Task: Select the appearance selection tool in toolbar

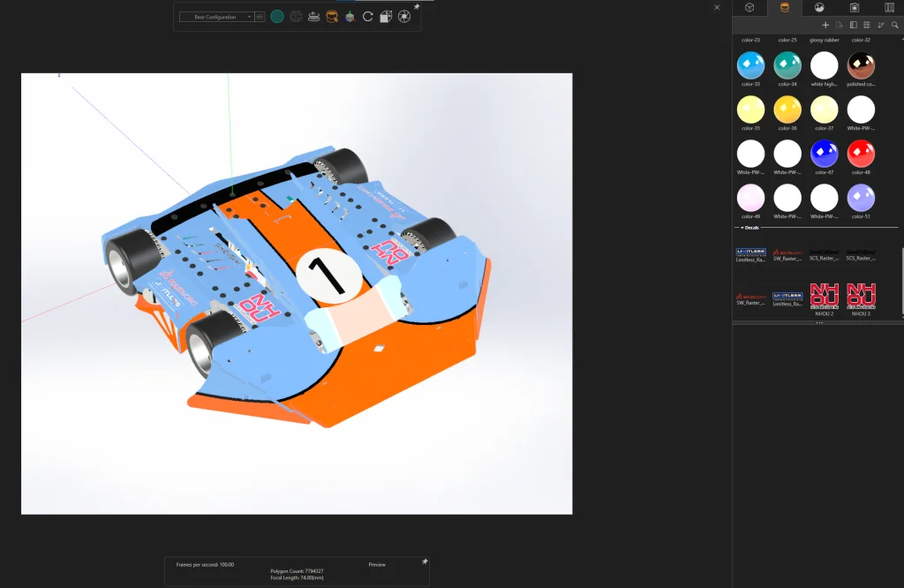Action: [x=332, y=17]
